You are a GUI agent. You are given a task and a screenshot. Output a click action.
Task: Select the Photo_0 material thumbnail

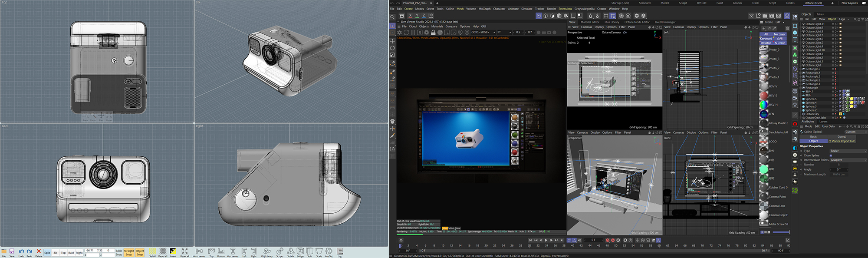(764, 50)
